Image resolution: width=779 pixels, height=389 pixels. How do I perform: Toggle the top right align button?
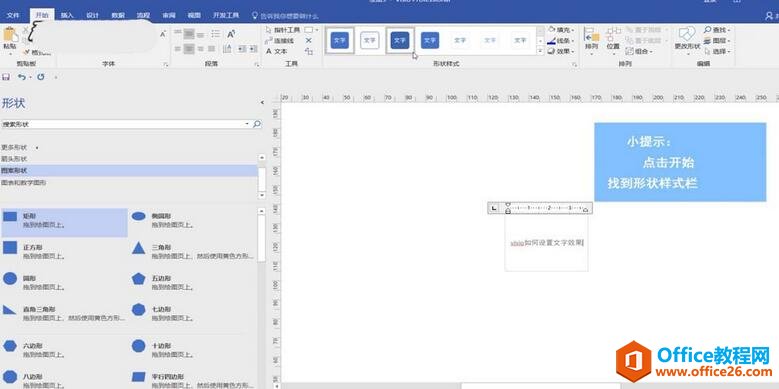click(200, 34)
